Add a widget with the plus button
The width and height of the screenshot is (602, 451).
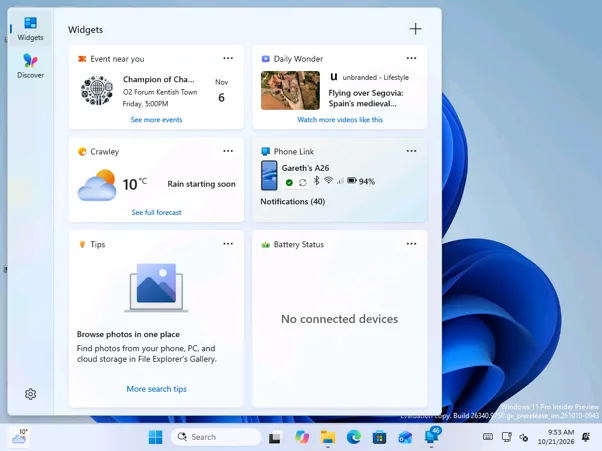click(415, 29)
